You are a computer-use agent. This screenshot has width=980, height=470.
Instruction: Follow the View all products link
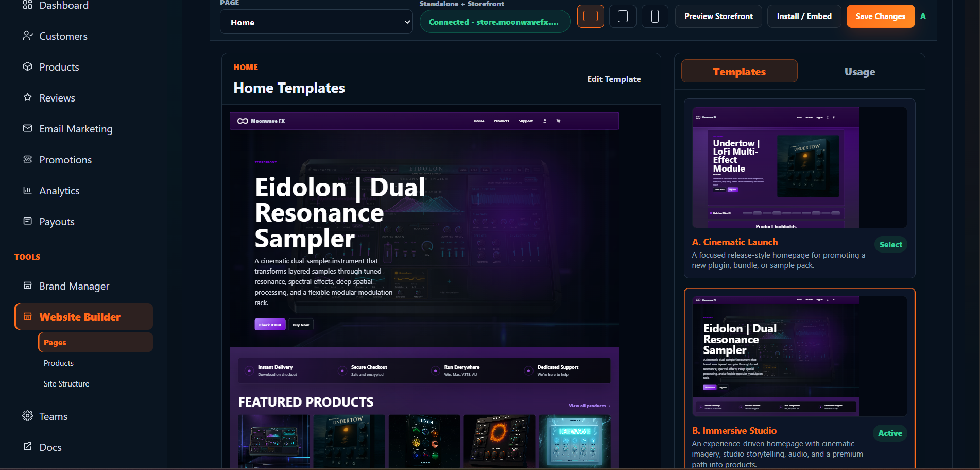589,406
